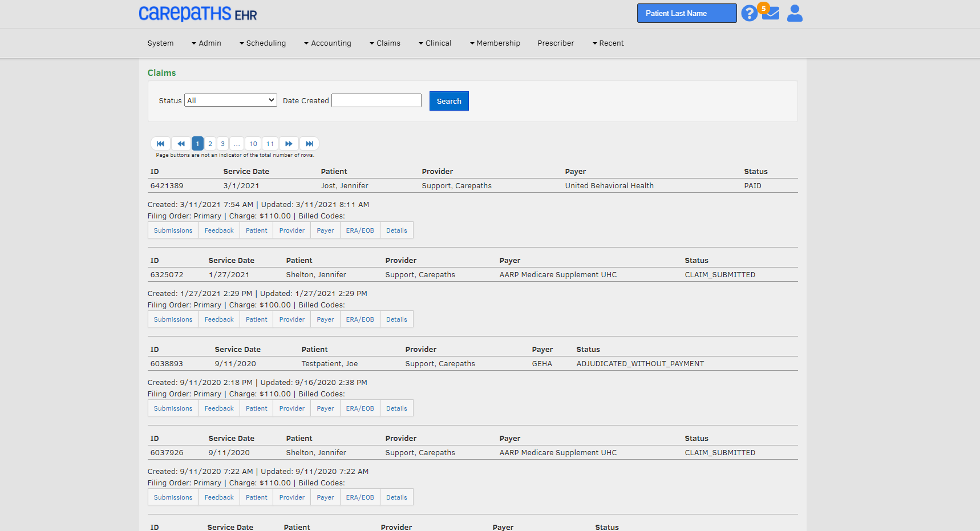Check Feedback for claim 6325072

[218, 319]
